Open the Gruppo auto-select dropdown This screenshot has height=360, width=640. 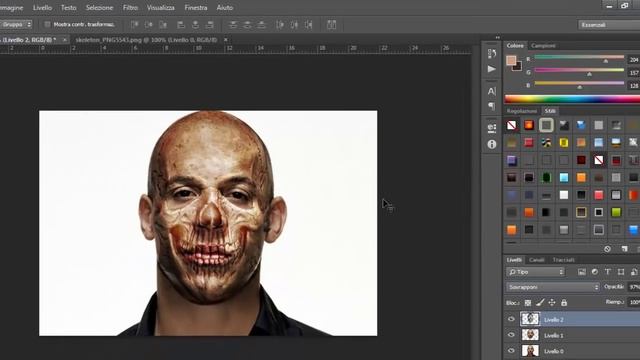16,24
